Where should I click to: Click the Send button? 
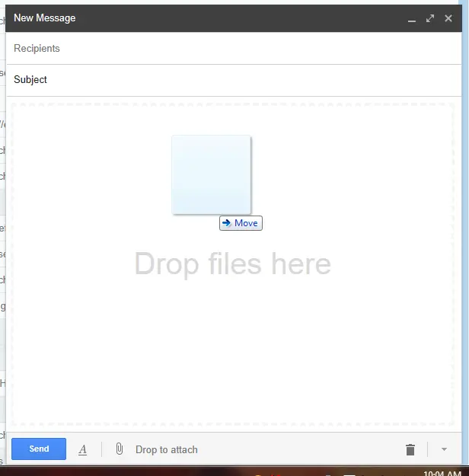[39, 449]
